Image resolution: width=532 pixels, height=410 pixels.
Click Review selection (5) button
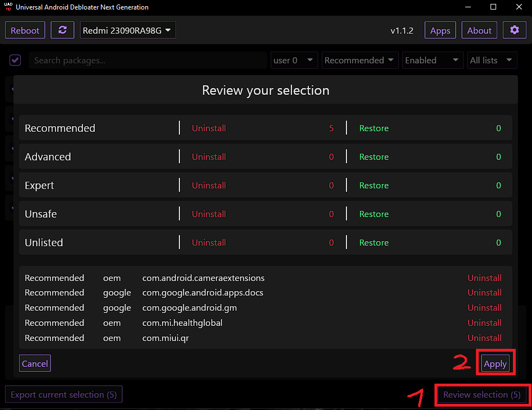point(482,395)
